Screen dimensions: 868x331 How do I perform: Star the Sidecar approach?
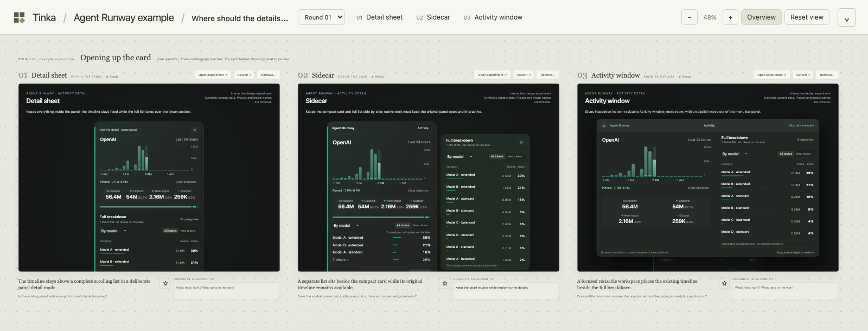(x=445, y=283)
